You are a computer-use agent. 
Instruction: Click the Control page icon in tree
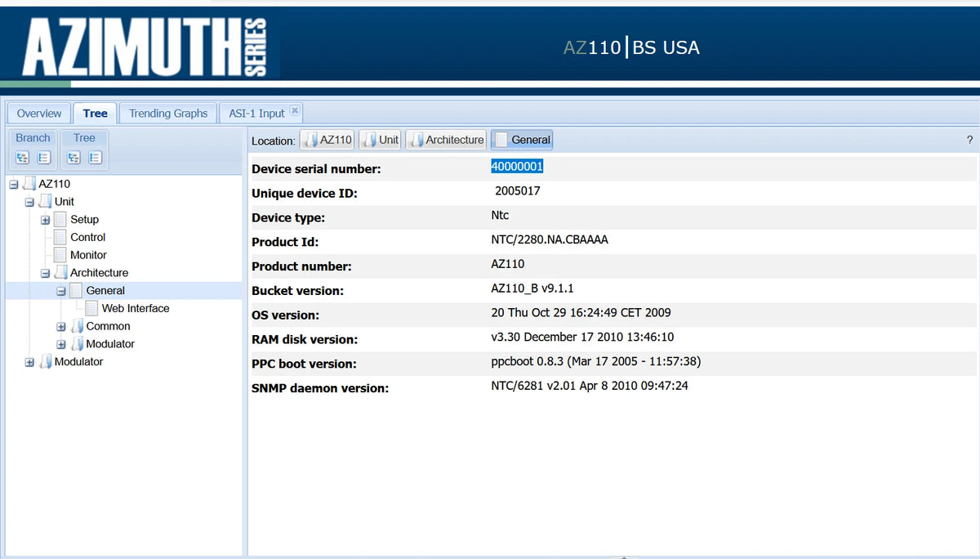pos(60,238)
